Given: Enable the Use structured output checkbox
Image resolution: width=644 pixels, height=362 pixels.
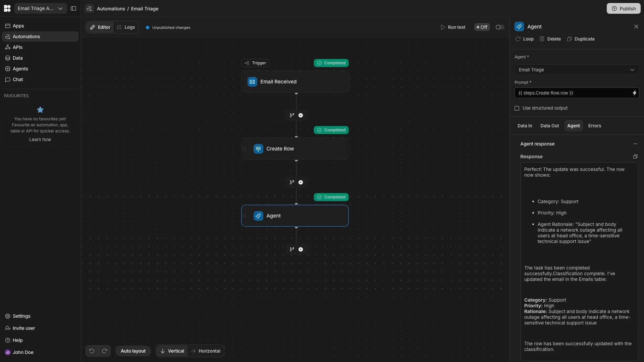Looking at the screenshot, I should point(517,108).
